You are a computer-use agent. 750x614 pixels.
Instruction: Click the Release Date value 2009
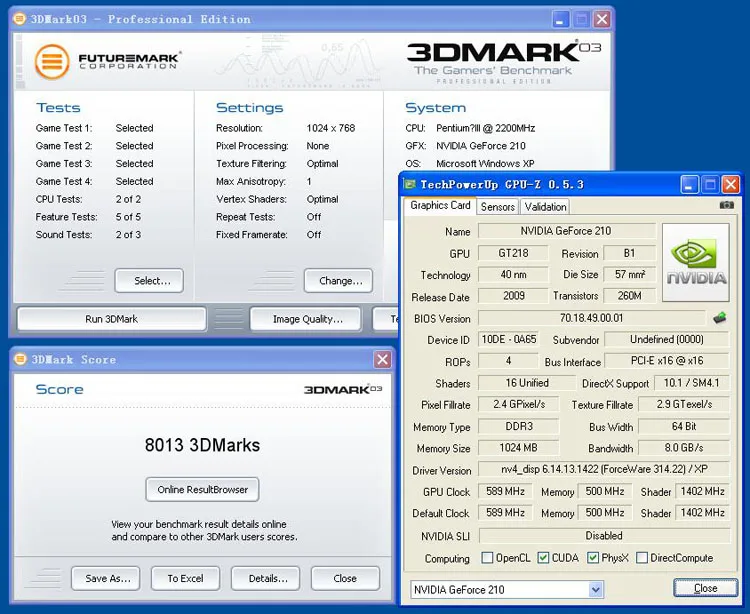pyautogui.click(x=513, y=296)
